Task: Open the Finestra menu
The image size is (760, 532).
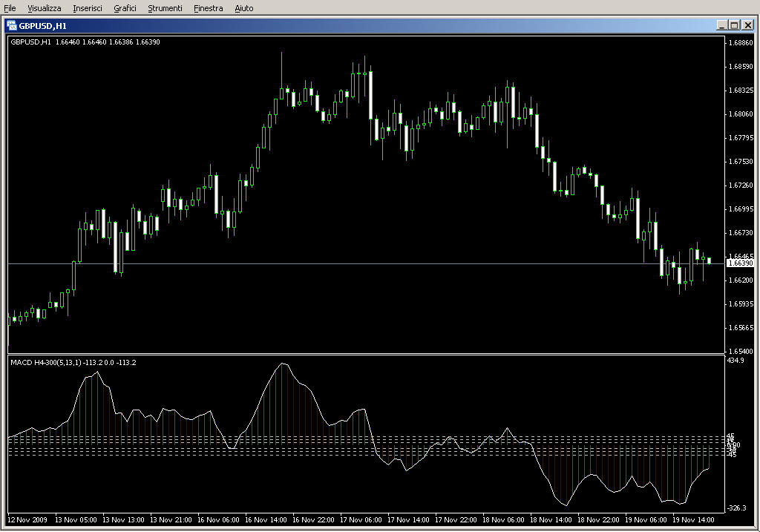Action: (x=208, y=8)
